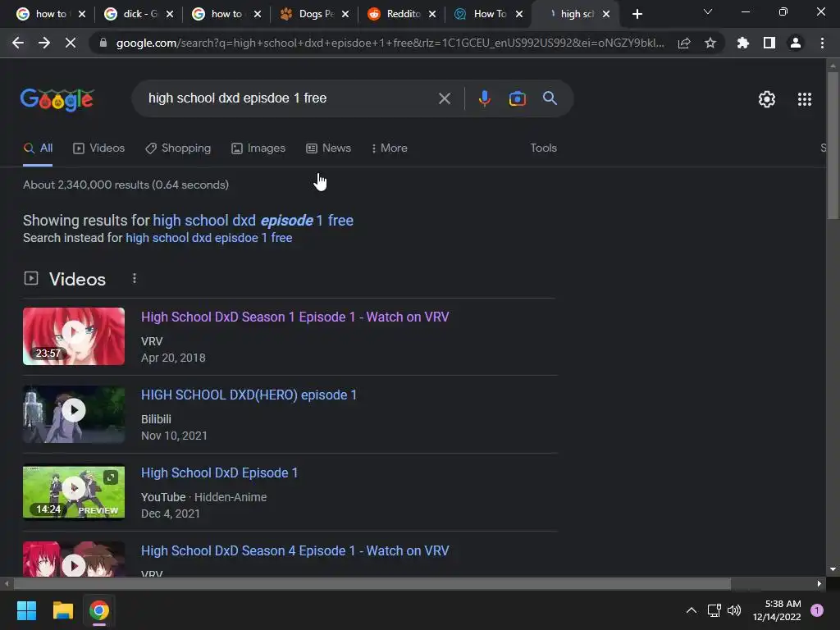Click the horizontal page scrollbar

[372, 583]
